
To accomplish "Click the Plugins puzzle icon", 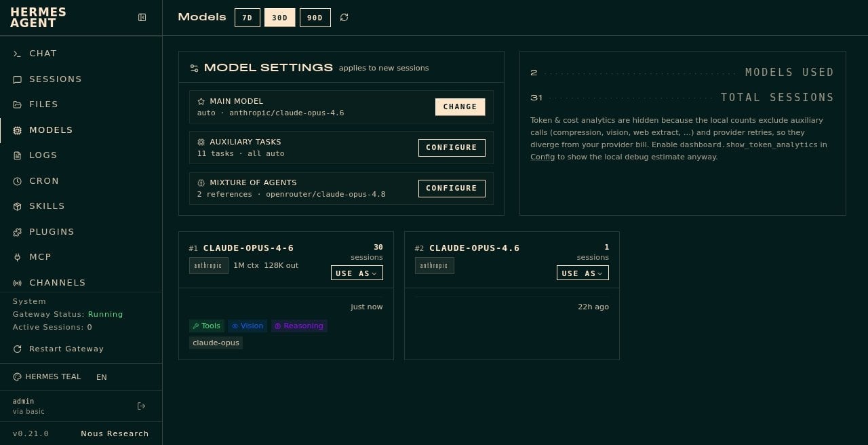I will [17, 232].
